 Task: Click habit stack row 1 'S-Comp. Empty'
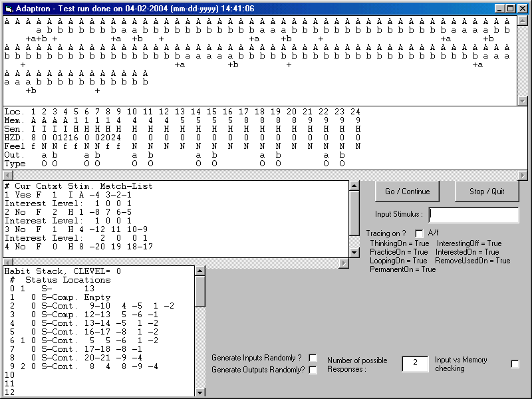(60, 297)
